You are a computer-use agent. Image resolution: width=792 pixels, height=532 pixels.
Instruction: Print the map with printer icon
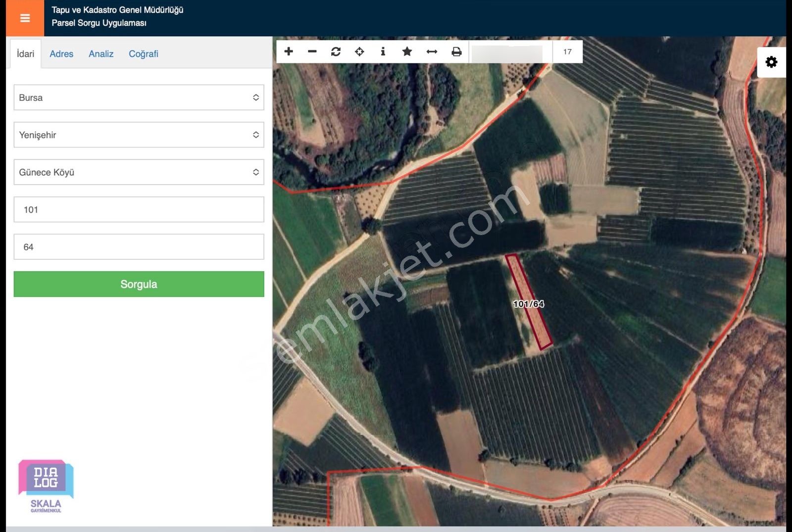pyautogui.click(x=456, y=51)
